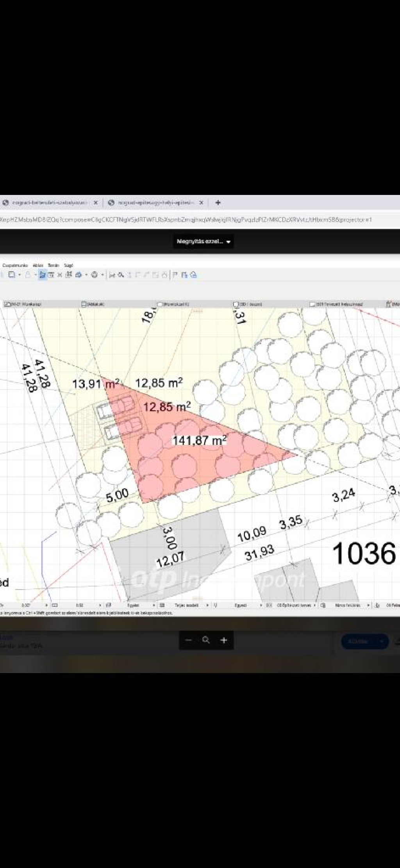The height and width of the screenshot is (868, 400).
Task: Open the Csapatmunka menu
Action: [15, 265]
